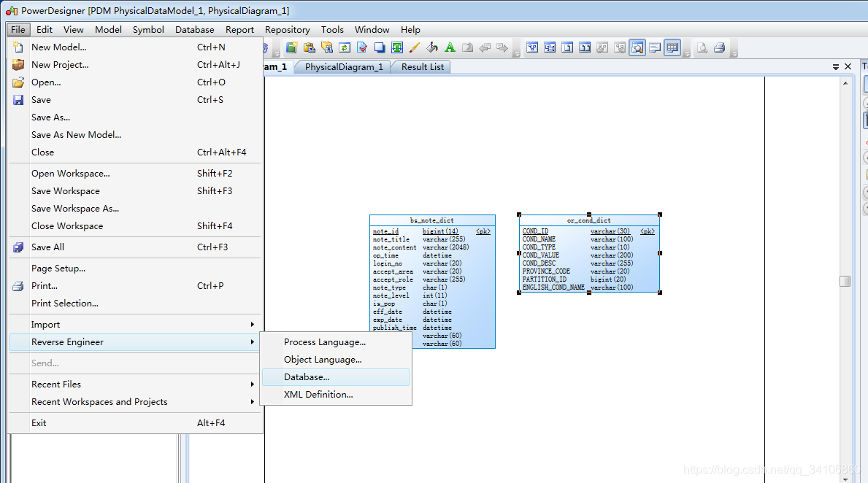Click the second layout diagram toolbar icon
Screen dimensions: 868x483
550,47
